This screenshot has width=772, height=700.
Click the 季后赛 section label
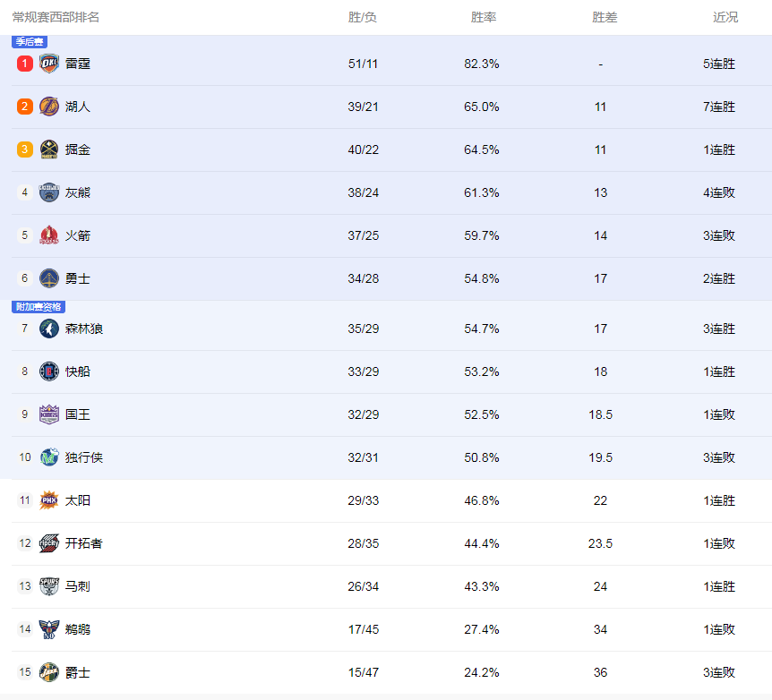[30, 42]
